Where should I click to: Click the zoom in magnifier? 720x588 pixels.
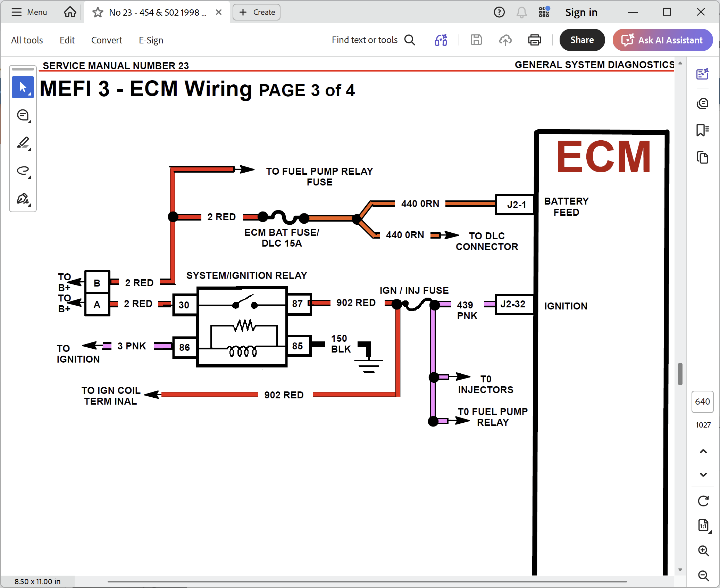click(x=703, y=550)
